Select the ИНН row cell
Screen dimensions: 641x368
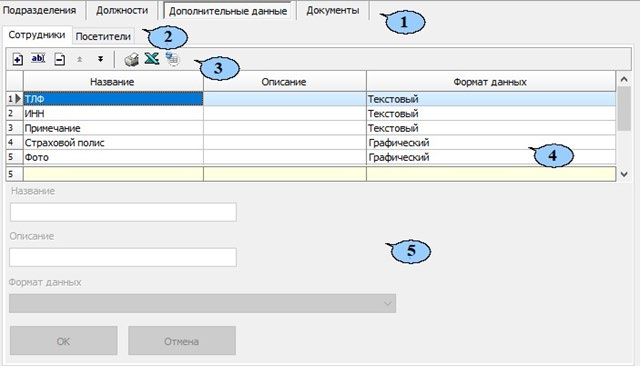tap(113, 114)
